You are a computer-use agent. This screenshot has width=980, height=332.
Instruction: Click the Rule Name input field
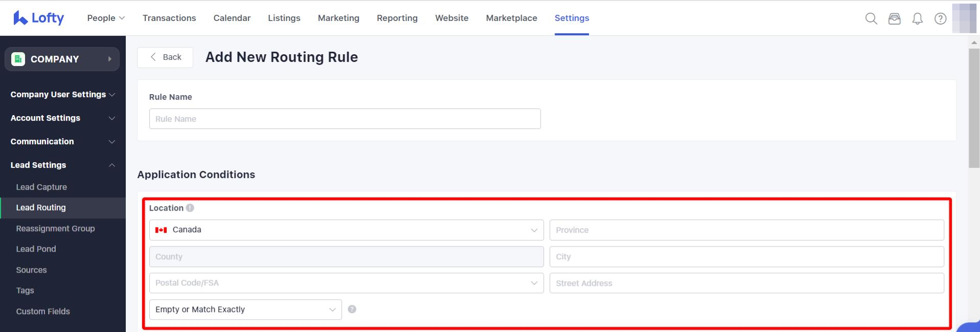tap(345, 119)
